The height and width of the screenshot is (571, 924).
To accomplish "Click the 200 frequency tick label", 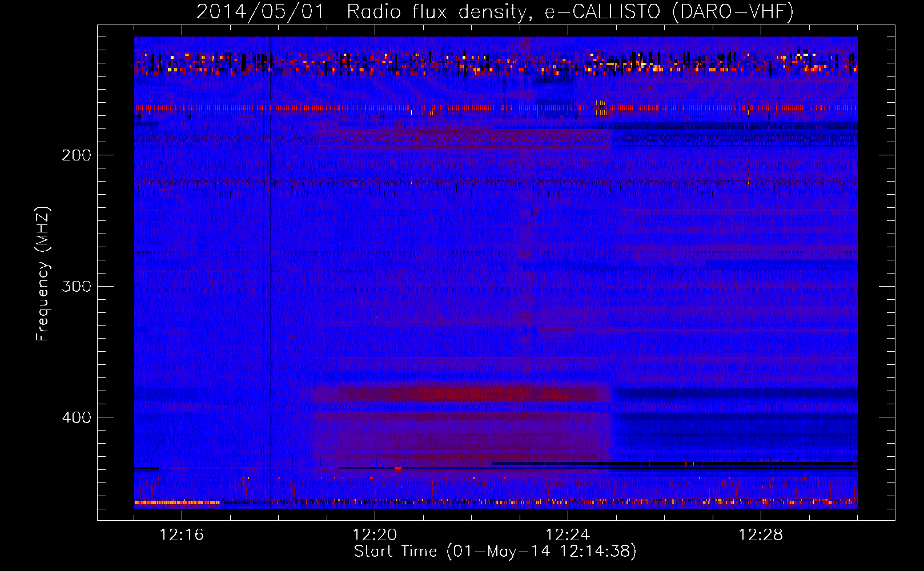I will (77, 155).
